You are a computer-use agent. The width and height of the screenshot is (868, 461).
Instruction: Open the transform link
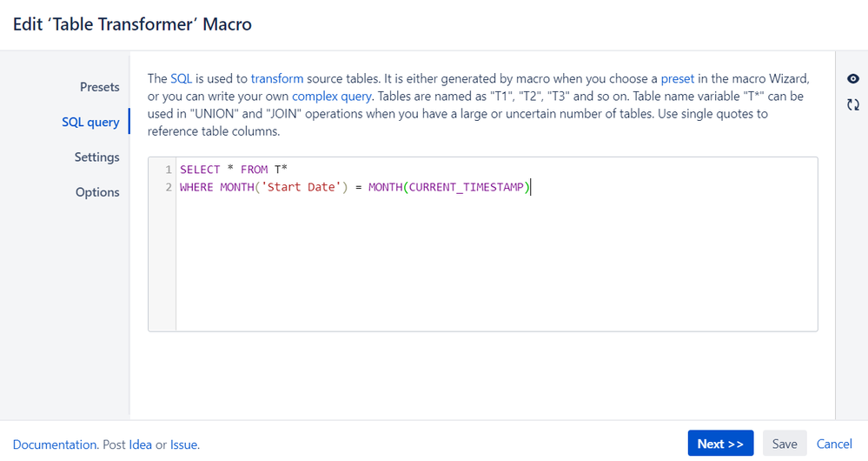point(277,78)
